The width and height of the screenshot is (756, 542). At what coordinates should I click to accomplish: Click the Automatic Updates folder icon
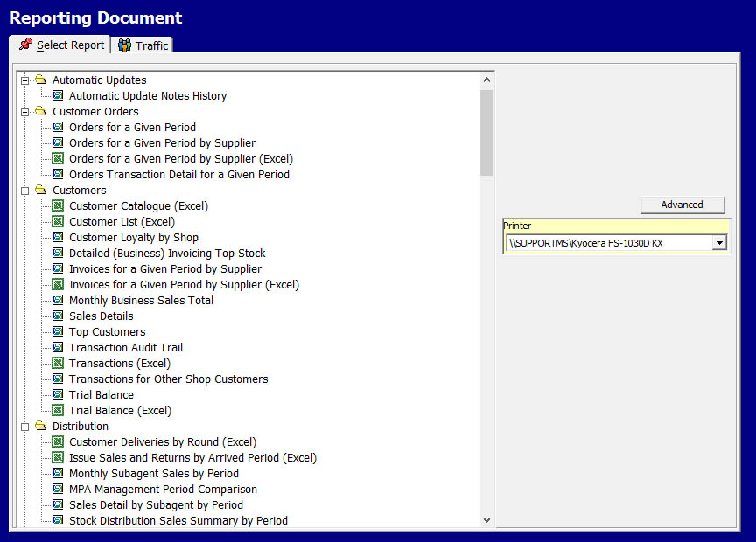coord(41,80)
